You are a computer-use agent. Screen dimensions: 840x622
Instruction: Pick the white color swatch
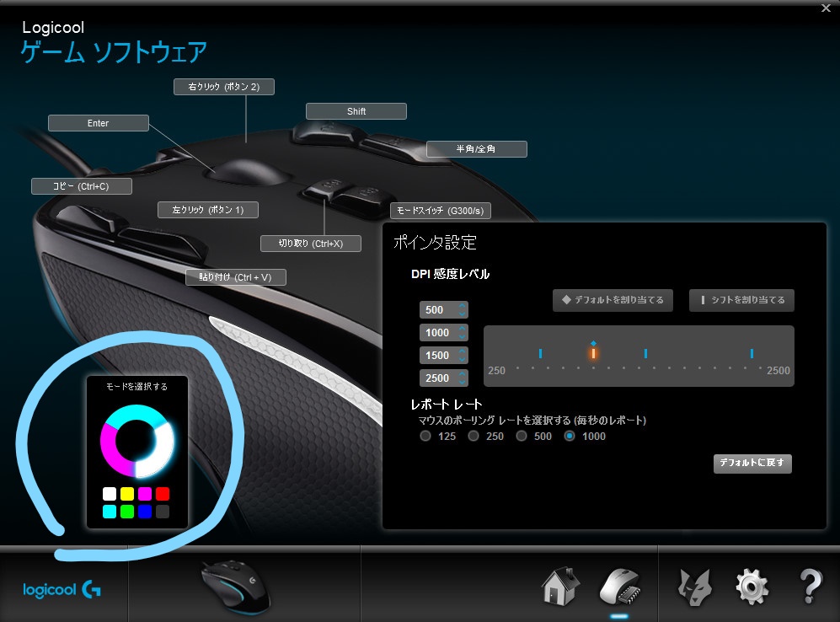click(x=110, y=493)
